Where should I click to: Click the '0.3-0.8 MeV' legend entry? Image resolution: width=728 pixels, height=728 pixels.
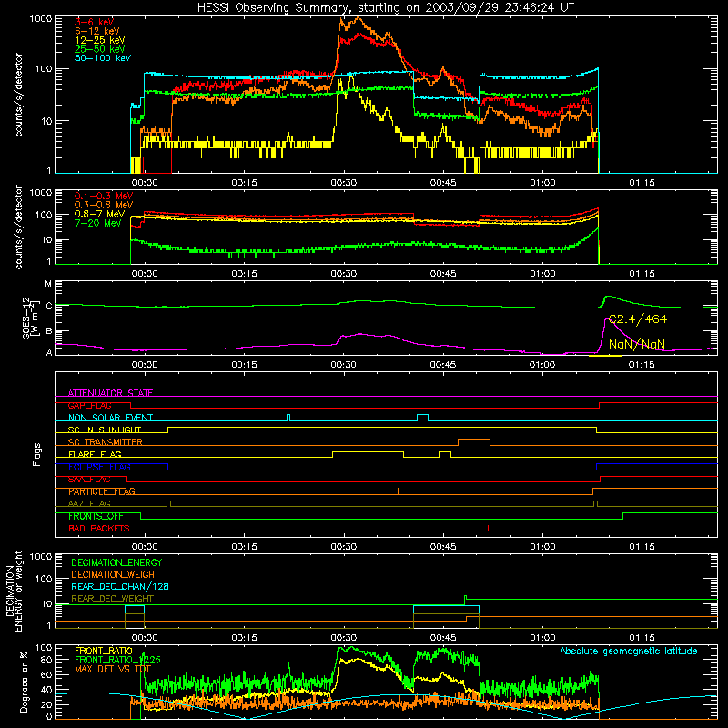pyautogui.click(x=104, y=205)
